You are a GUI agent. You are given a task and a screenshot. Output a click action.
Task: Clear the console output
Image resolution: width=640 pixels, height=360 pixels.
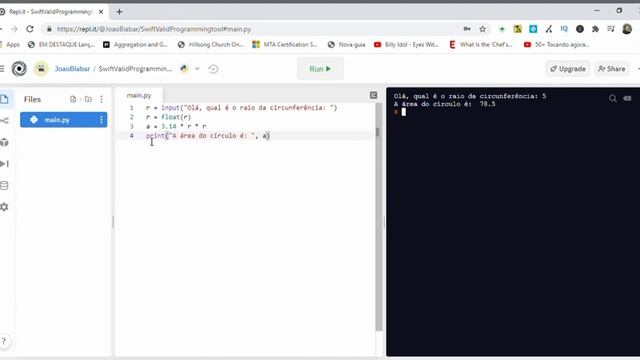point(627,98)
